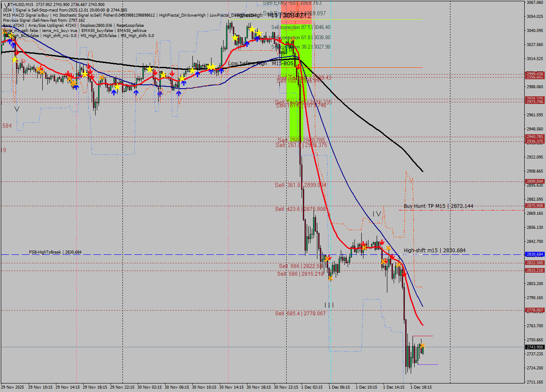546x392 pixels.
Task: Select the 'FSB-HighToBreak | 2830.684' label
Action: 55,252
